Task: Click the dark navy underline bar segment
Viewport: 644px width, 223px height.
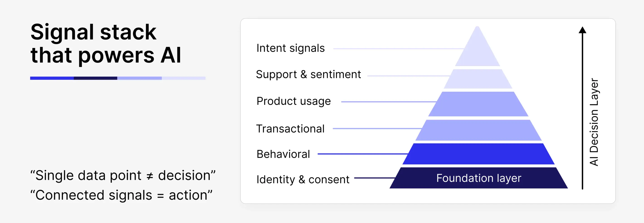Action: click(95, 78)
